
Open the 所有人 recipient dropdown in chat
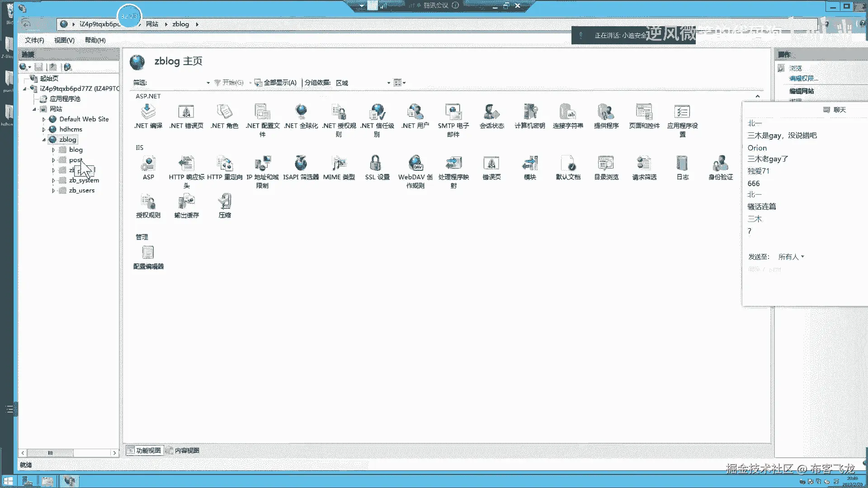pos(791,257)
